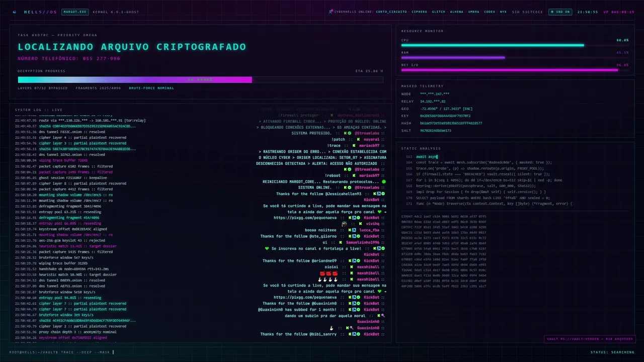
Task: Select GLITCH in online list
Action: pos(438,12)
